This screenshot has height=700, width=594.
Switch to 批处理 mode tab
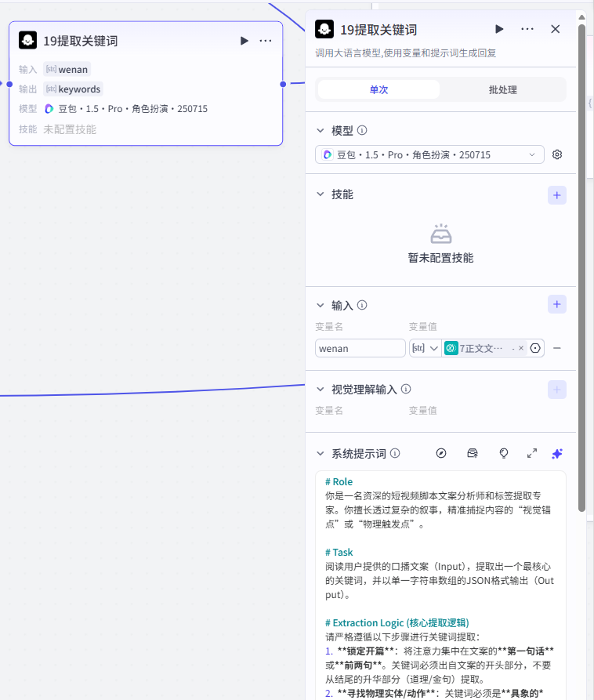[x=502, y=89]
